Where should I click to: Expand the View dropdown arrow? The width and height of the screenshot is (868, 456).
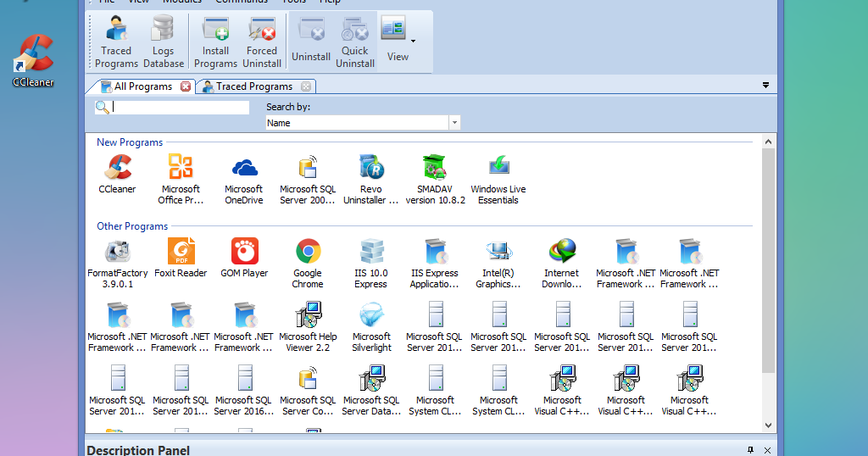(x=413, y=41)
